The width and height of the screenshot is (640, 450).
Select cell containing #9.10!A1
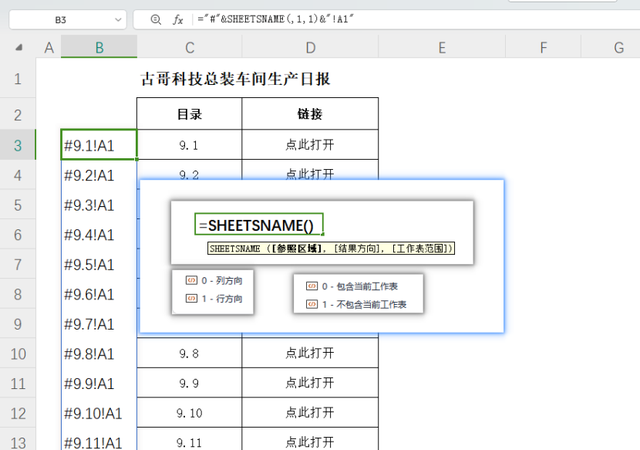99,414
